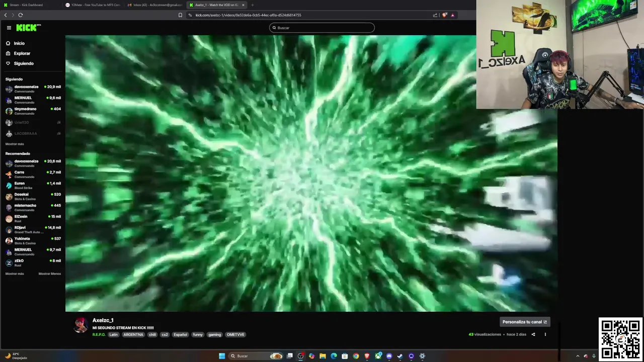
Task: Open the three-dot video options menu
Action: tap(545, 334)
